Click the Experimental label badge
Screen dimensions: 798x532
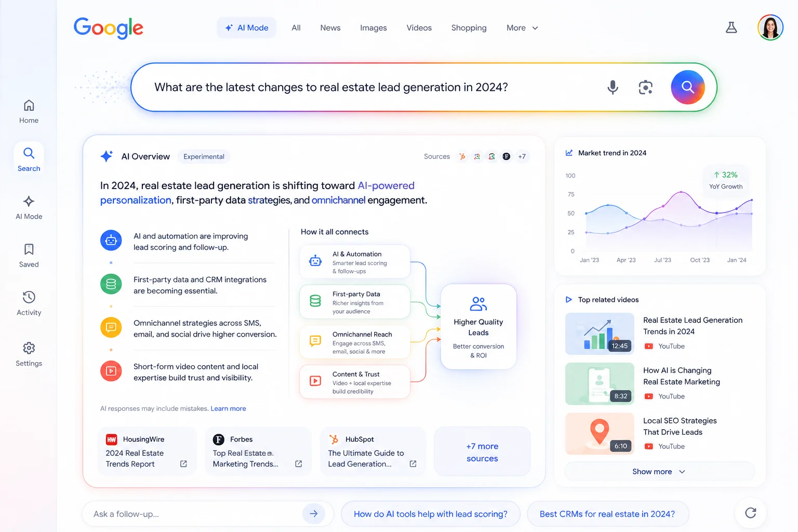coord(204,156)
